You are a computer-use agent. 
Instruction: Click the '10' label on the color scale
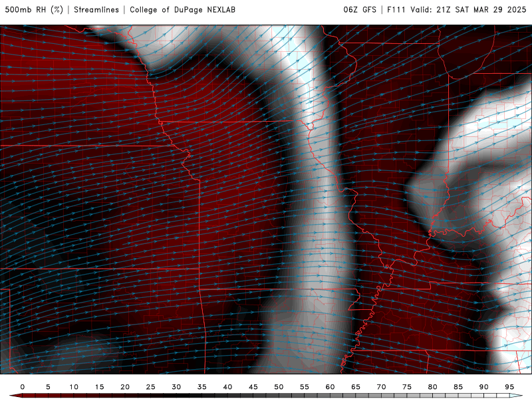pyautogui.click(x=74, y=387)
